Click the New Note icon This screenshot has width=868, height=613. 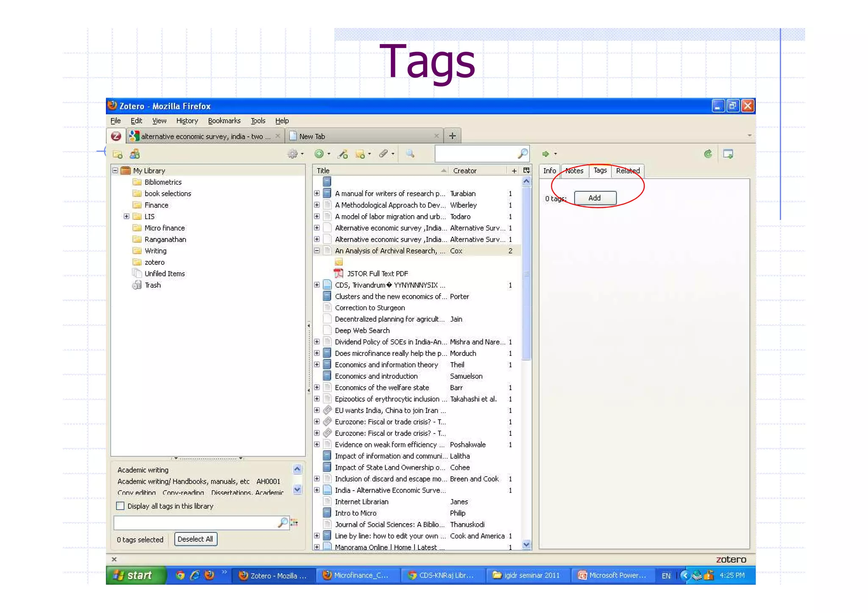pyautogui.click(x=360, y=154)
